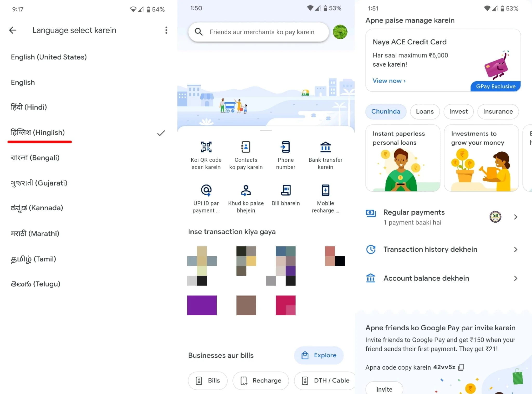Viewport: 532px width, 394px height.
Task: Tap the Recharge chip button
Action: pos(261,380)
